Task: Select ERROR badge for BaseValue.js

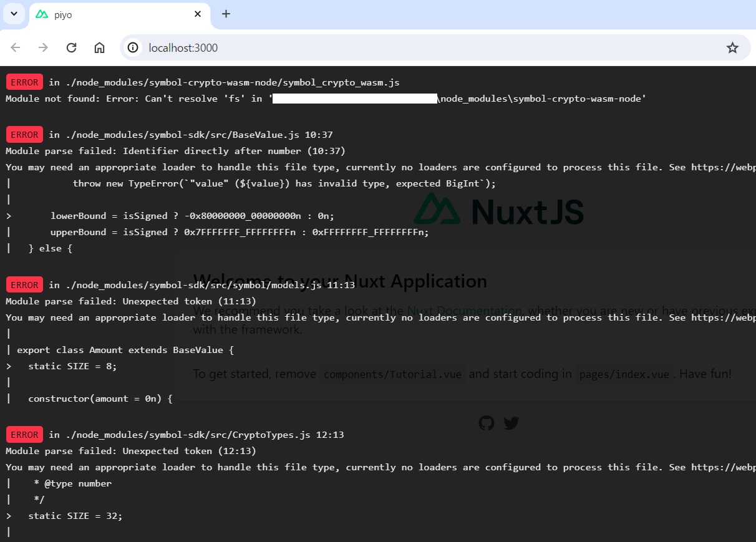Action: [24, 135]
